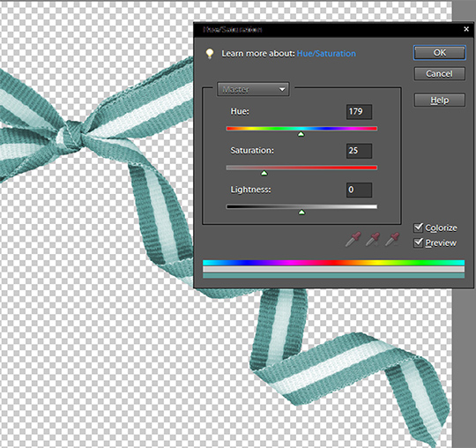476x448 pixels.
Task: Select the add-to-sample eyedropper
Action: (373, 239)
